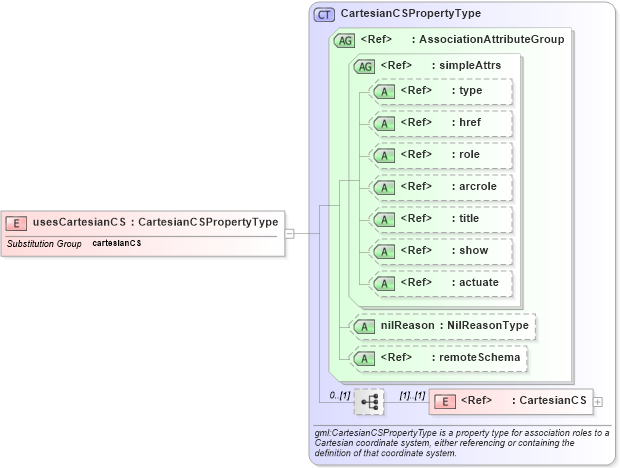
Task: Select the ': actuate' attribute label
Action: (475, 283)
